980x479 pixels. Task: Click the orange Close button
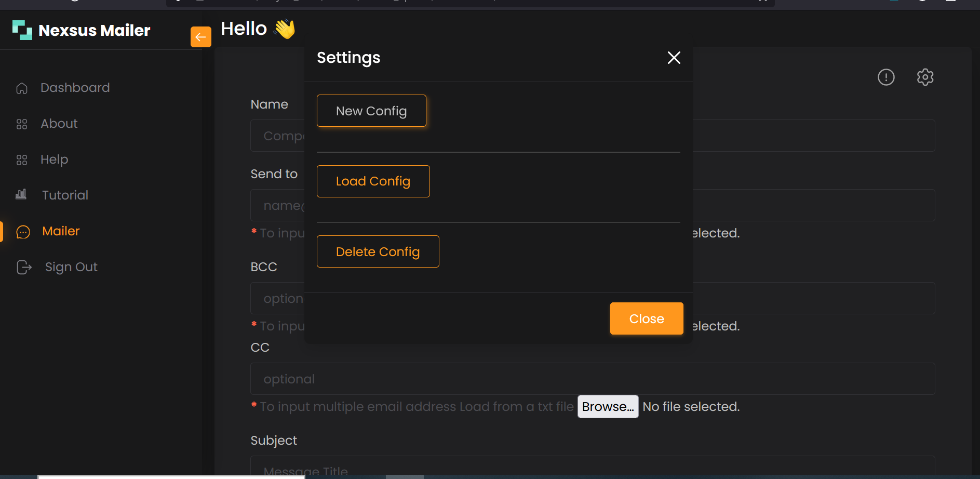point(647,318)
